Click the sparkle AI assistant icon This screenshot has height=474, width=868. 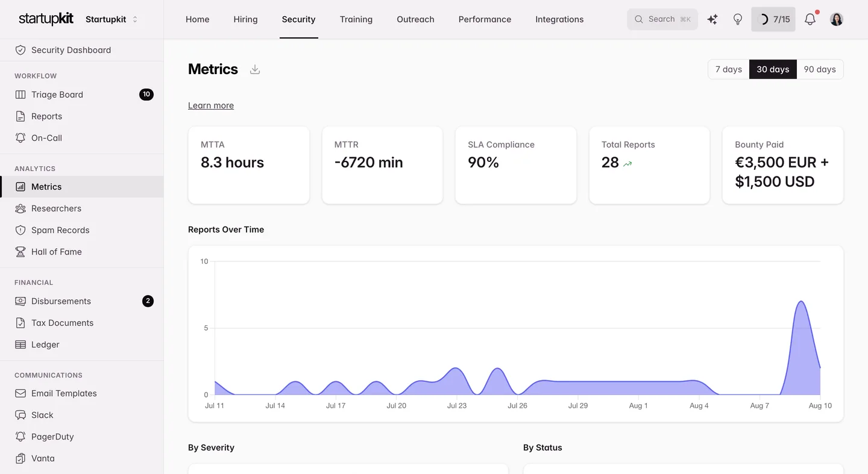[712, 19]
